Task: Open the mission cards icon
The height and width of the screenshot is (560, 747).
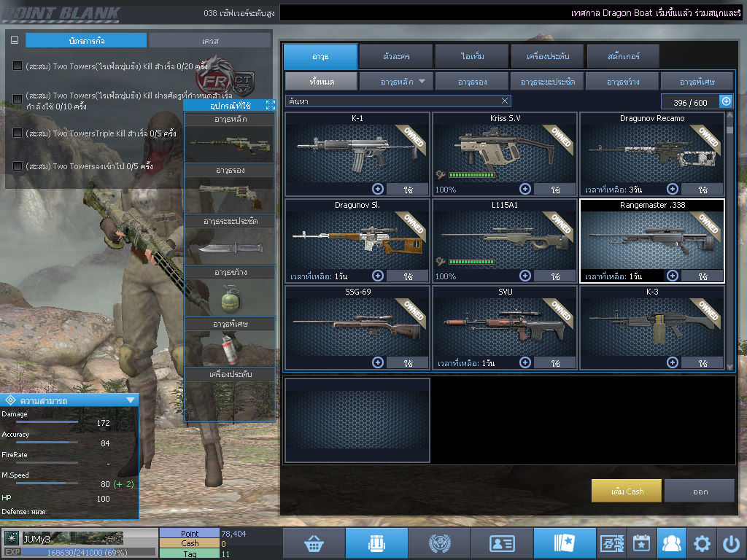Action: 564,543
